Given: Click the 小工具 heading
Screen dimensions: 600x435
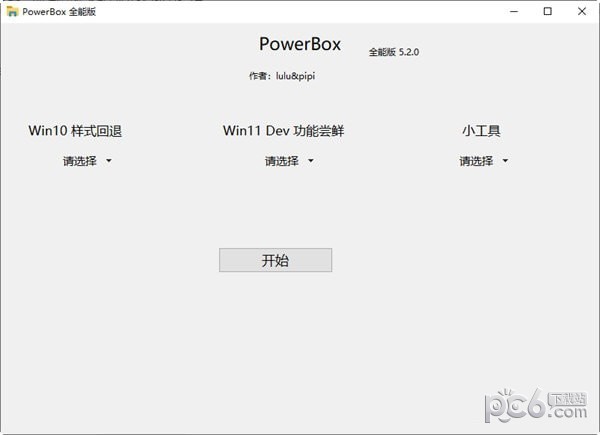Looking at the screenshot, I should [x=481, y=131].
